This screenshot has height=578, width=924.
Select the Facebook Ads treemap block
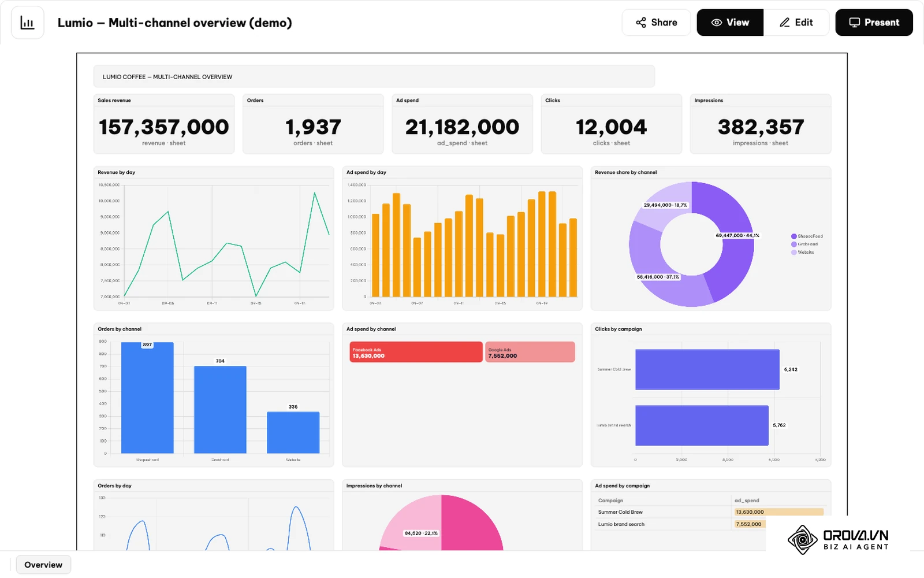coord(416,352)
